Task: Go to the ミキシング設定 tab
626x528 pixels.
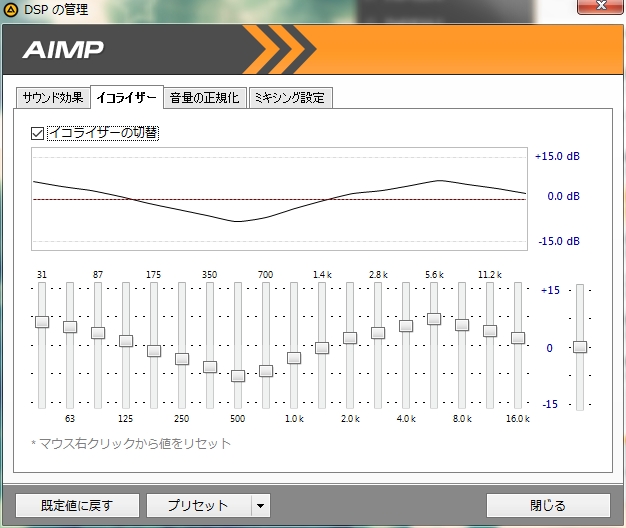Action: (290, 97)
